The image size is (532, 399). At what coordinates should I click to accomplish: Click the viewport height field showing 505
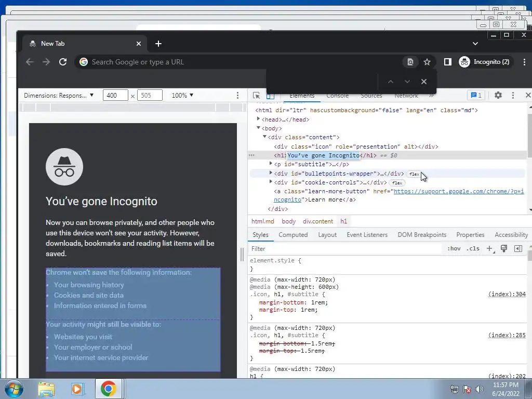click(x=150, y=96)
